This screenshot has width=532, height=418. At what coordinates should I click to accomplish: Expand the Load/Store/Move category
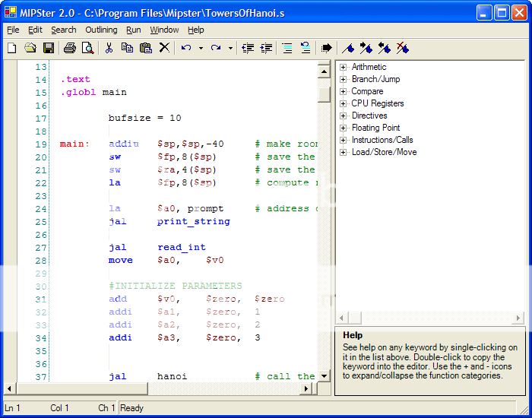click(343, 152)
